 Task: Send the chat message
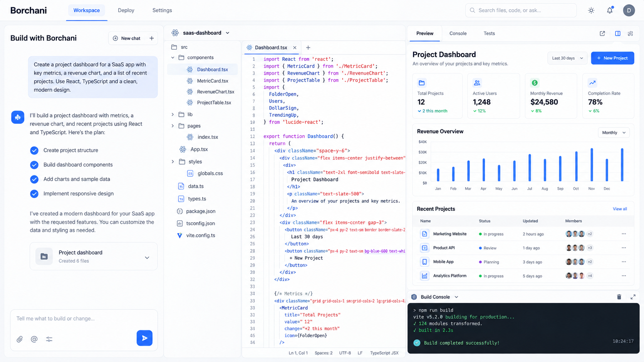click(x=144, y=338)
